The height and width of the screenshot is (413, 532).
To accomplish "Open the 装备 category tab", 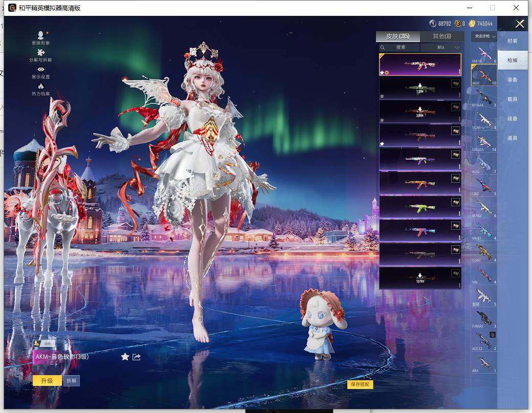I will [x=513, y=80].
